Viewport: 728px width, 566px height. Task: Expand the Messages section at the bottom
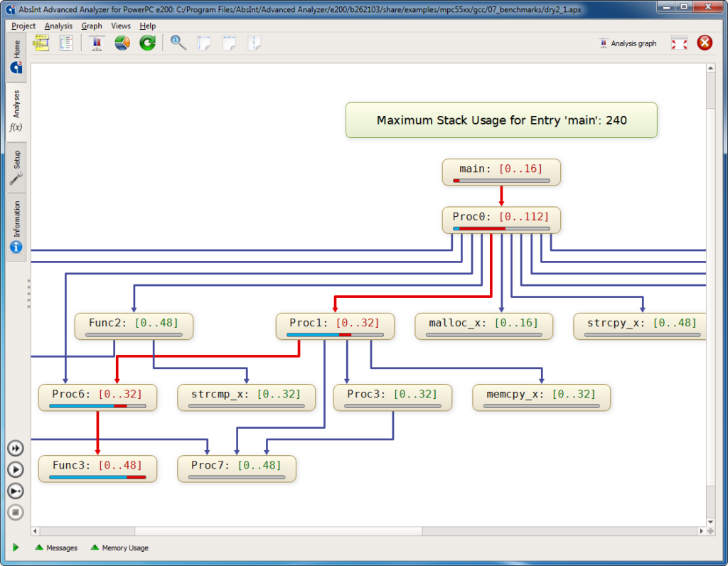click(x=55, y=548)
